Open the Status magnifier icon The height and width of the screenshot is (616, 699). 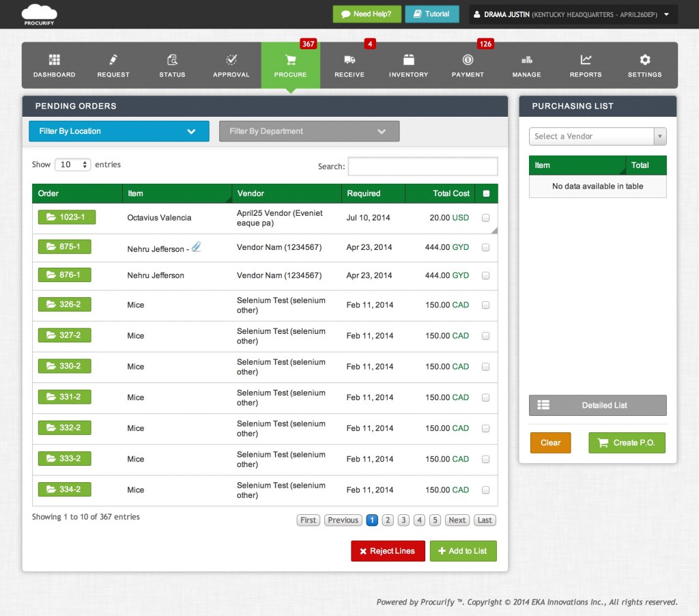tap(172, 60)
